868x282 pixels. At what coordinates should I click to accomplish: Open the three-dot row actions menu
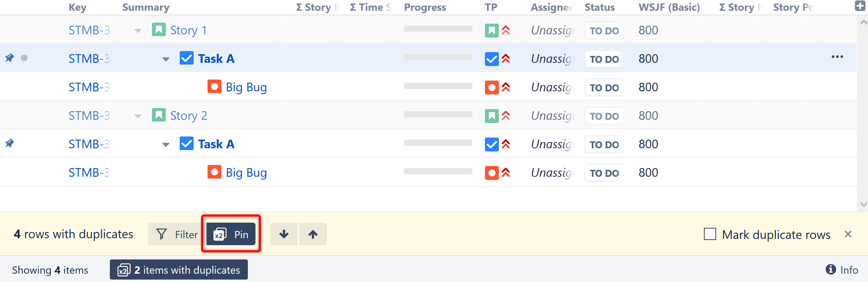click(x=837, y=57)
